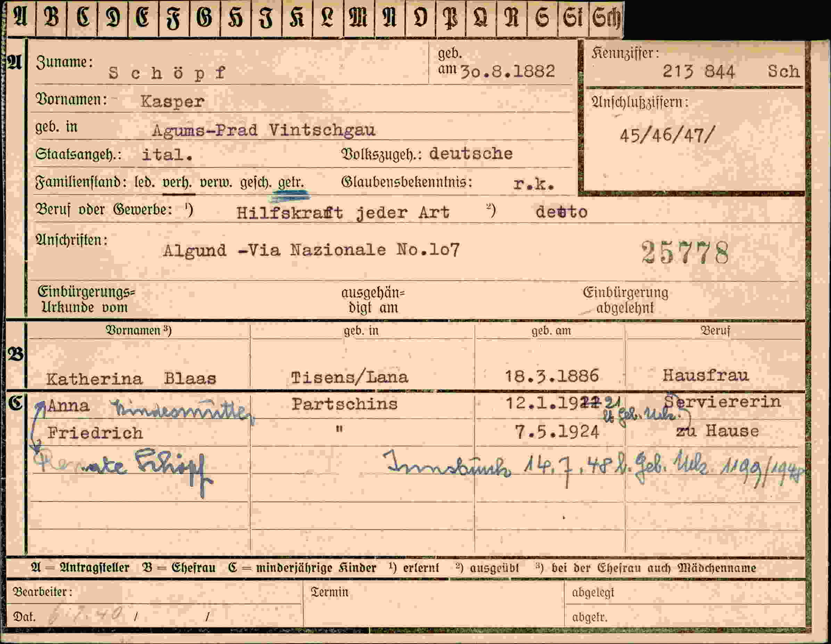Click the birth date '30.8.1882'
Viewport: 831px width, 644px height.
[508, 71]
